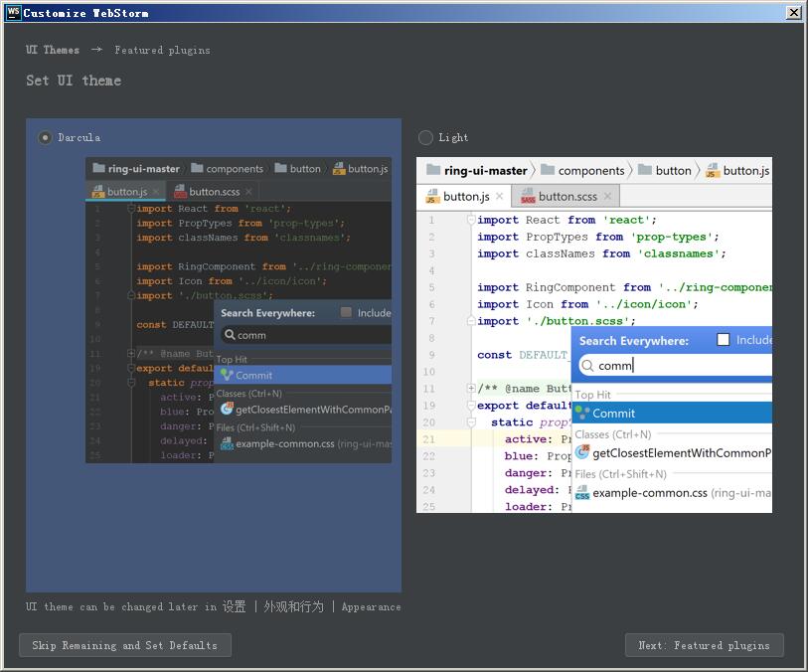Click the Light theme preview image
808x672 pixels.
[594, 335]
